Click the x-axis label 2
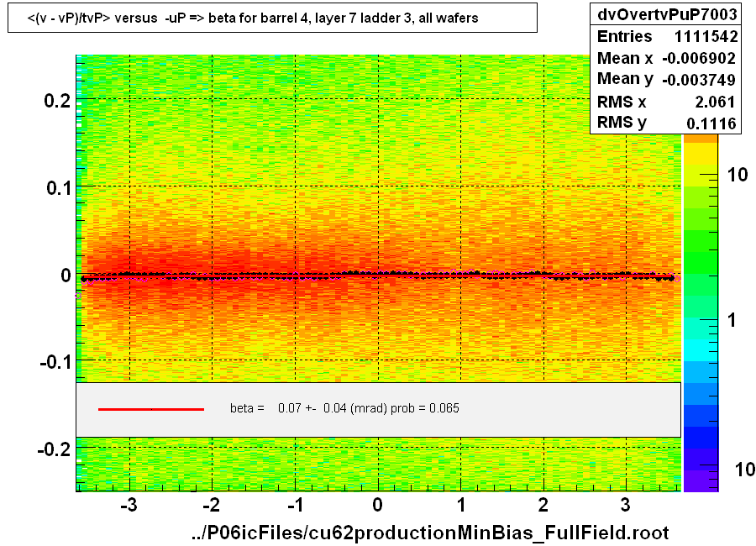This screenshot has width=756, height=546. click(x=543, y=505)
